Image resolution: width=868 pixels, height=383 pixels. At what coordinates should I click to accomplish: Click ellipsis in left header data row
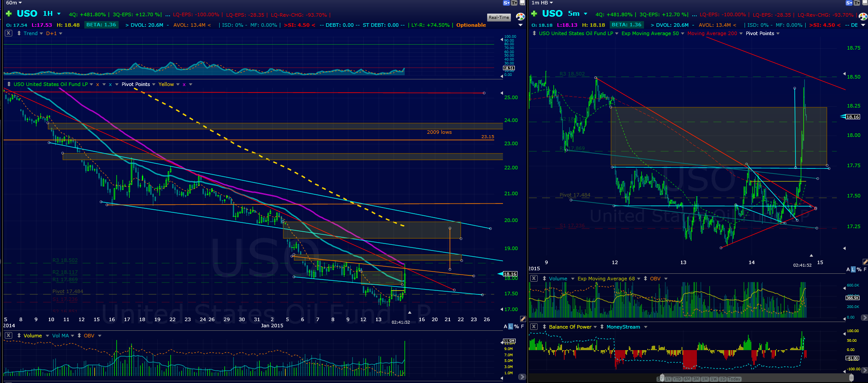tap(168, 15)
